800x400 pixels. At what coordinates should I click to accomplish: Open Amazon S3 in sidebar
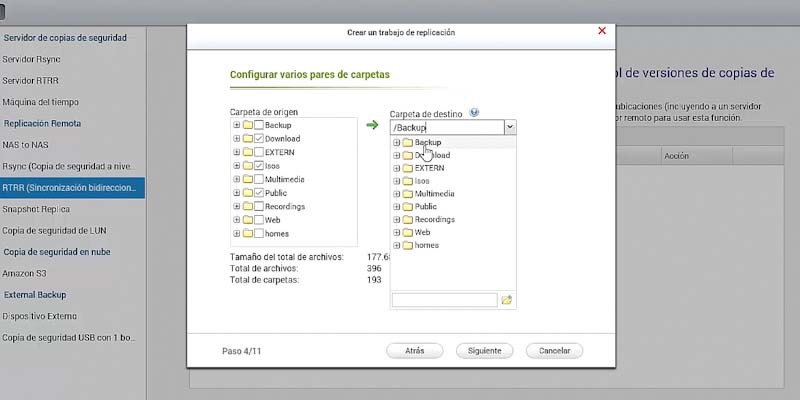[x=24, y=273]
